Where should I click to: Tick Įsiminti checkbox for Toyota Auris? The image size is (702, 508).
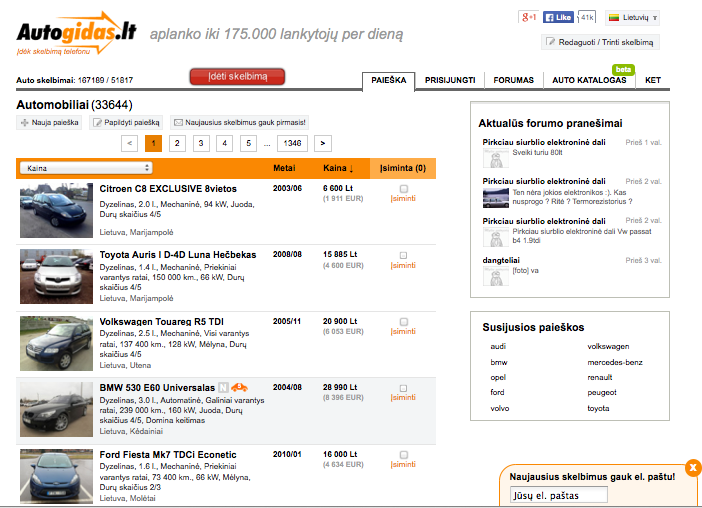coord(404,256)
